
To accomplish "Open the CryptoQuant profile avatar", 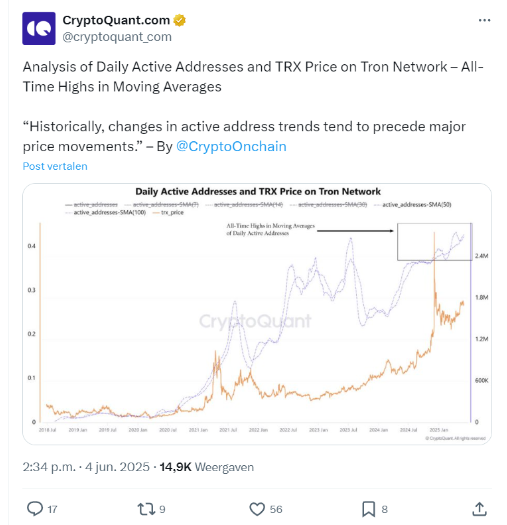I will 39,28.
